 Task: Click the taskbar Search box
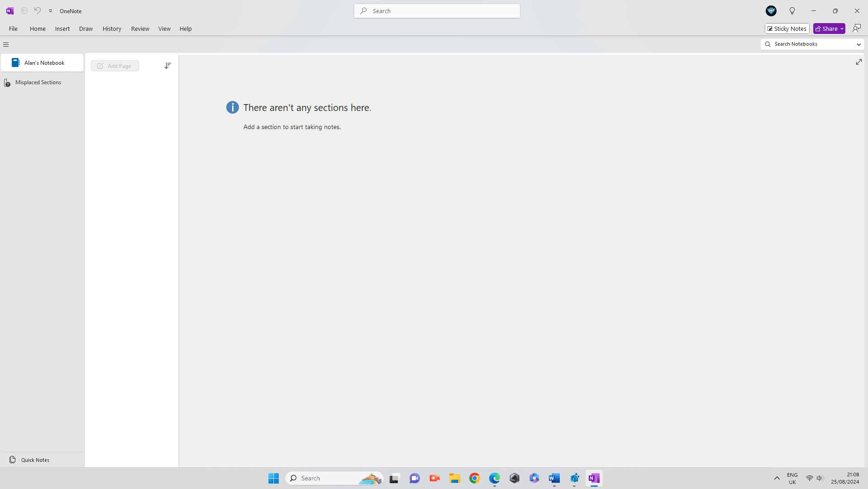(334, 479)
